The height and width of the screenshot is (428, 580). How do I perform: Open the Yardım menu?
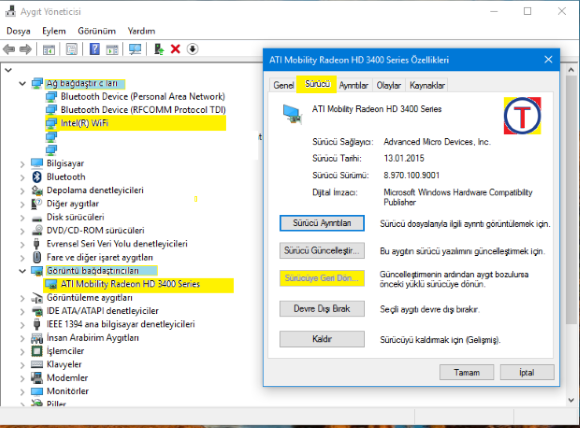click(141, 31)
